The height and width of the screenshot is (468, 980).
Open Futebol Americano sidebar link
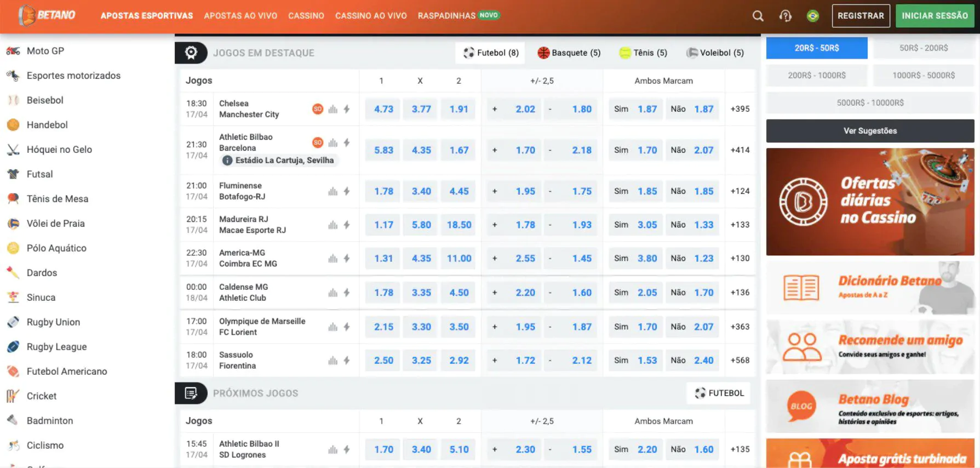(67, 372)
